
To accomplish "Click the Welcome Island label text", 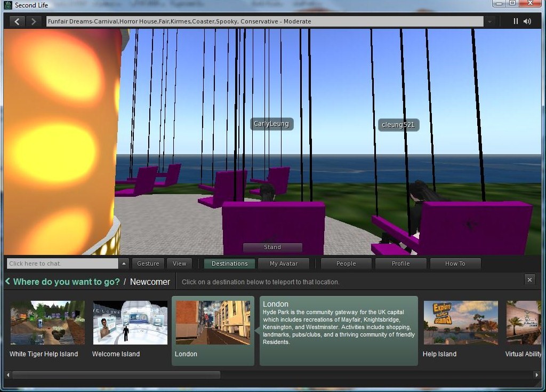I will (116, 354).
